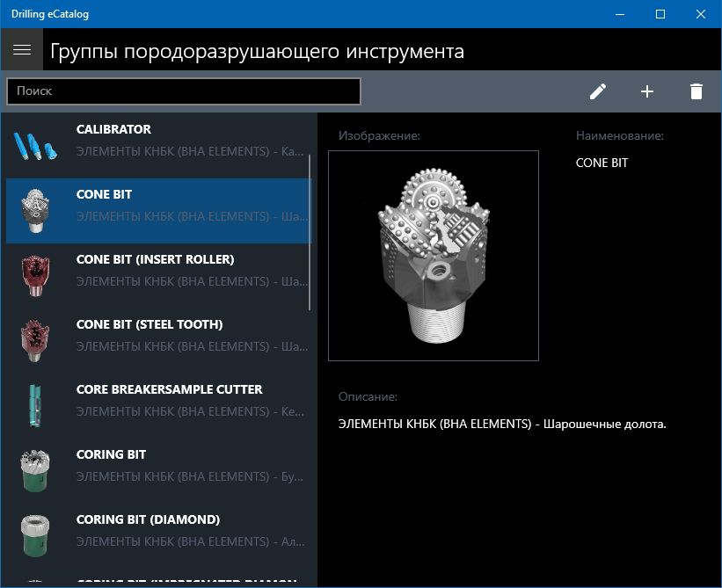Select CONE BIT (INSERT ROLLER) item

pyautogui.click(x=159, y=276)
